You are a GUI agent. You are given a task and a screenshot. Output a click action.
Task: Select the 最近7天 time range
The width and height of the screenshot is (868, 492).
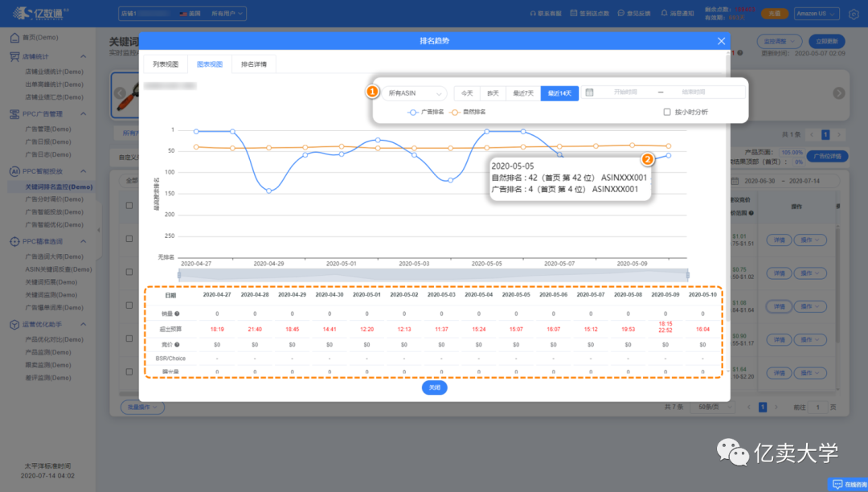(523, 93)
